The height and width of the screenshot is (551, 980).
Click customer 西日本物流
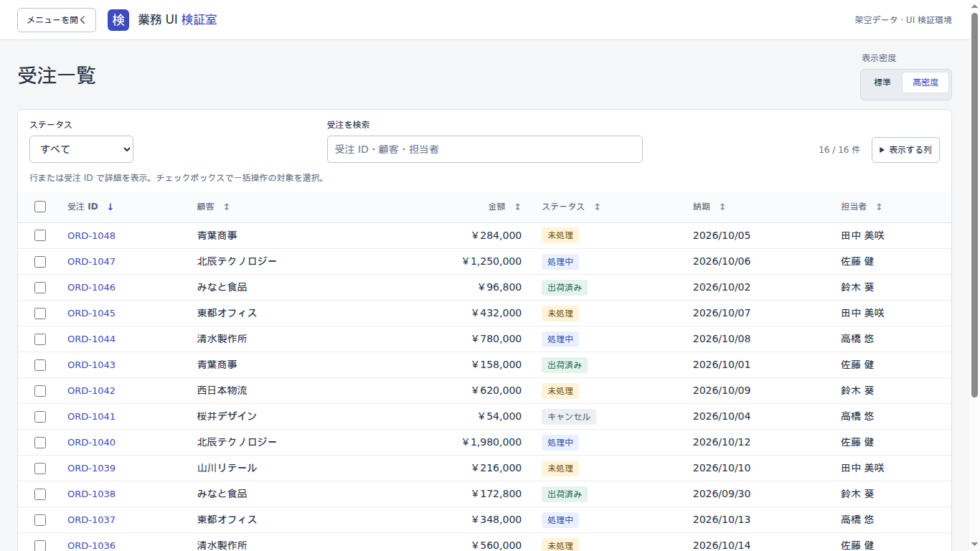point(222,390)
